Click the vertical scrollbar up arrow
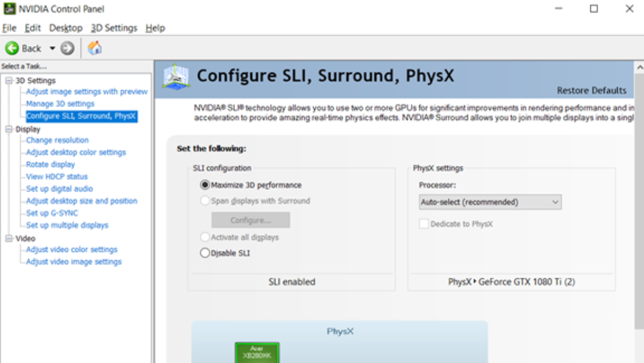644x363 pixels. pos(639,67)
